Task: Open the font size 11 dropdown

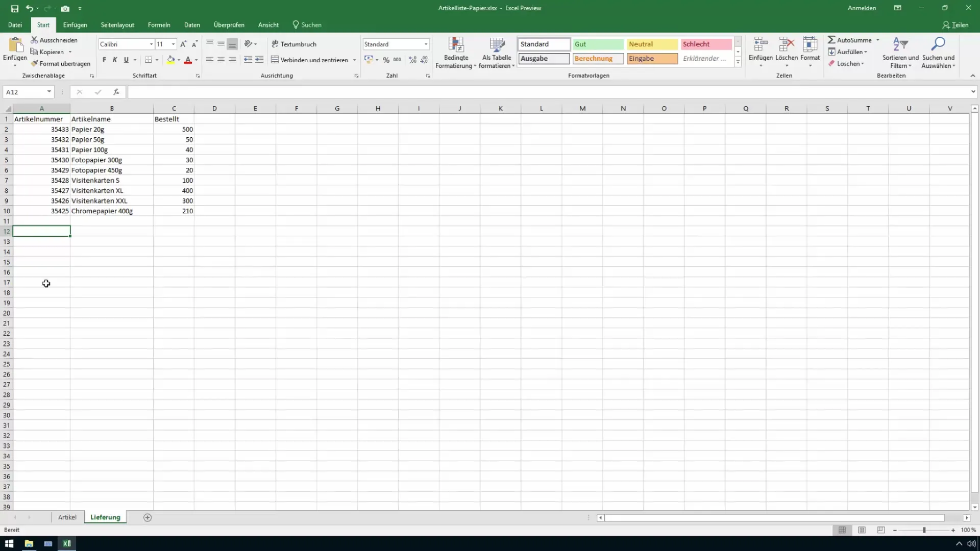Action: point(174,44)
